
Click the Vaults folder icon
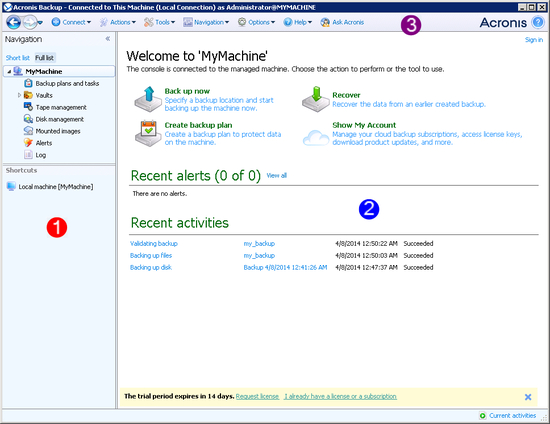click(28, 95)
